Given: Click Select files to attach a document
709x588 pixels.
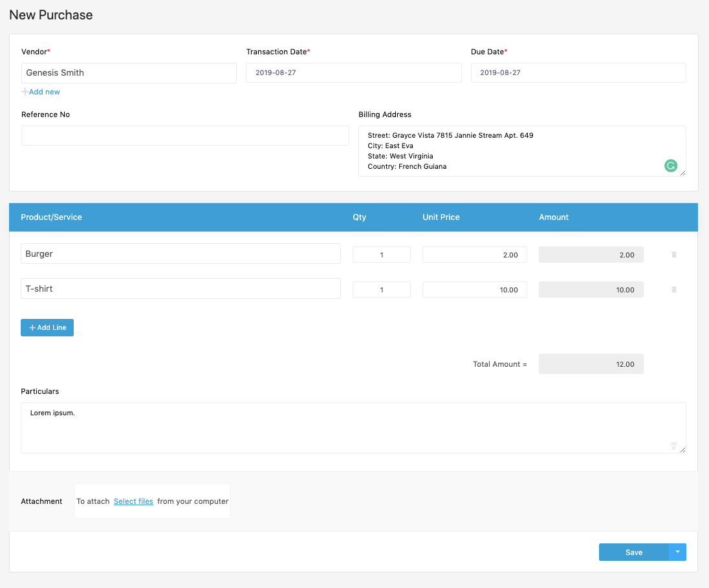Looking at the screenshot, I should (x=133, y=501).
